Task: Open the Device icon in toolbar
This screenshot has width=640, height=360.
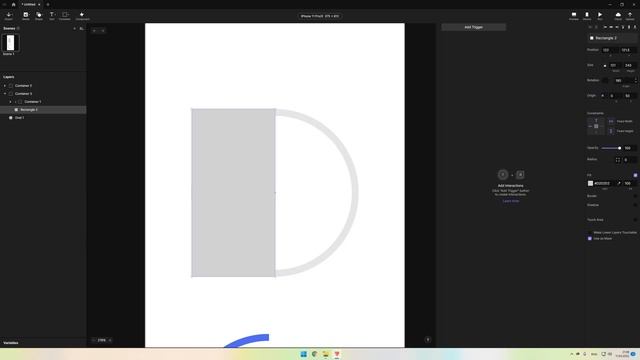Action: point(587,16)
